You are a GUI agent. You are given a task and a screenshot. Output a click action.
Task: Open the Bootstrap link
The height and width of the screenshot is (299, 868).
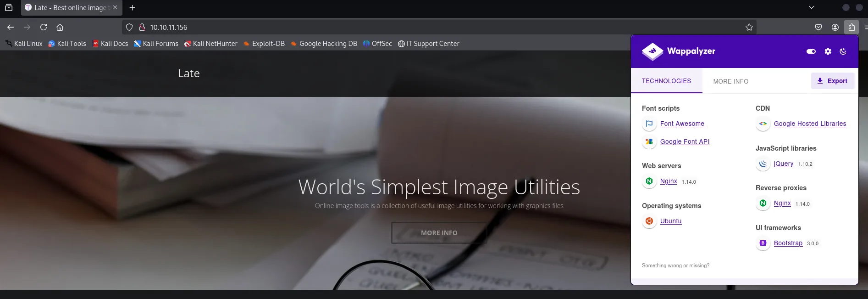coord(788,243)
